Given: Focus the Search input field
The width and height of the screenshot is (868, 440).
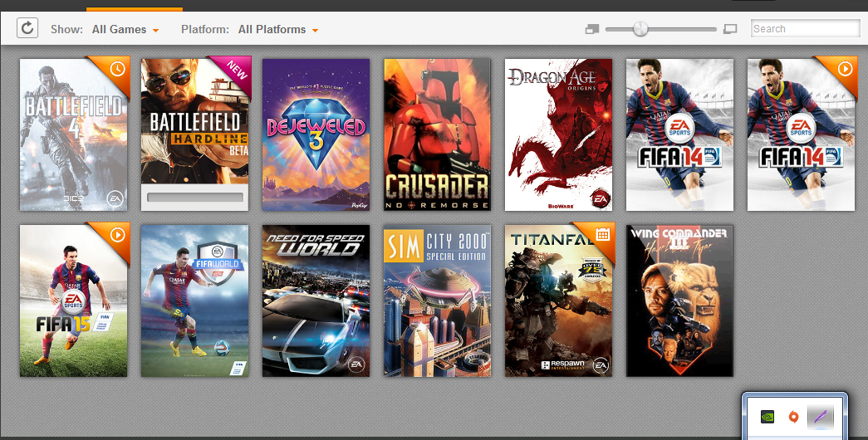Looking at the screenshot, I should (x=805, y=29).
